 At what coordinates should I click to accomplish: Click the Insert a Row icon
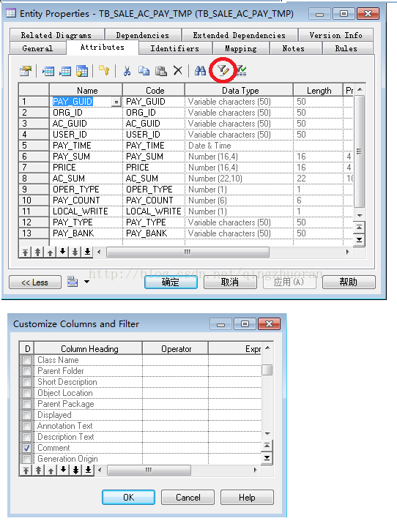click(48, 71)
